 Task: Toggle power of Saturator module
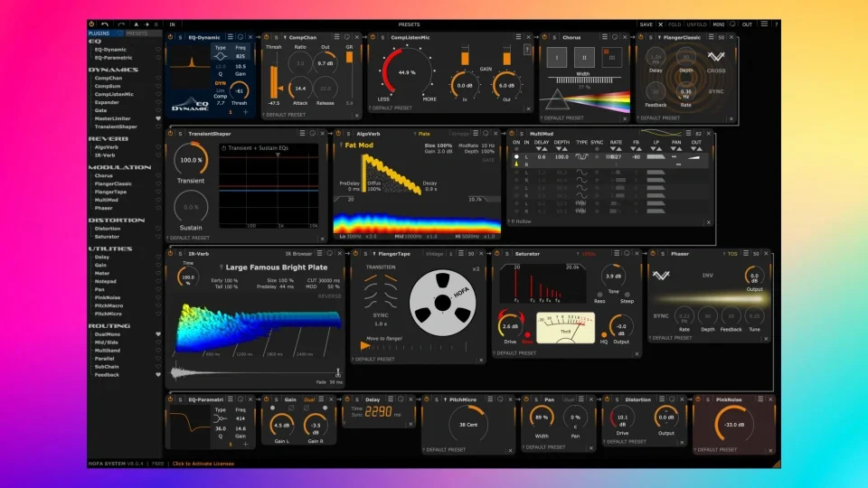(x=497, y=253)
